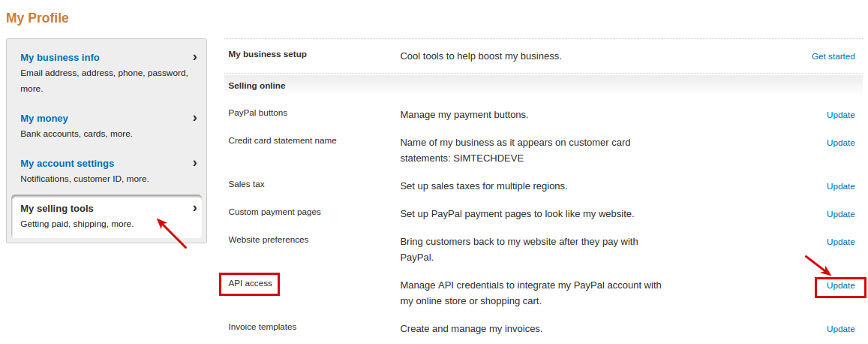Open the My business info section
The width and height of the screenshot is (868, 344).
(x=60, y=58)
